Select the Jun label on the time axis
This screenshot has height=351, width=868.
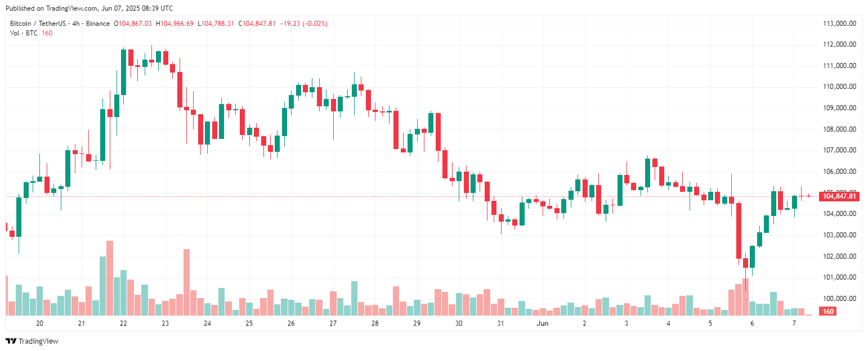point(543,323)
